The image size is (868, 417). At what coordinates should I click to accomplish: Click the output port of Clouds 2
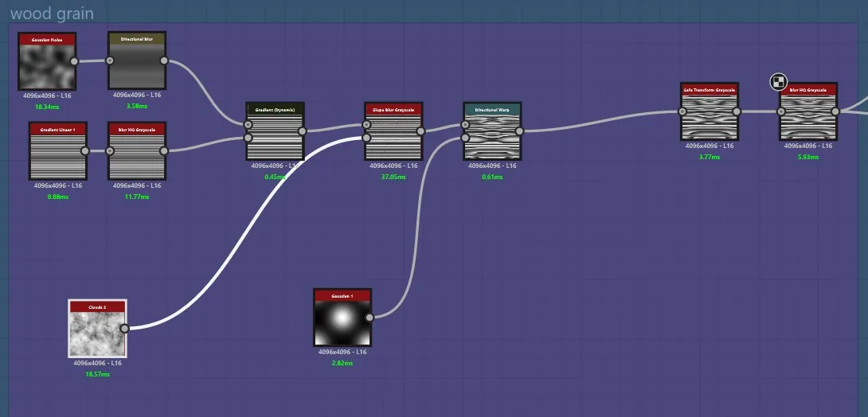[x=124, y=329]
